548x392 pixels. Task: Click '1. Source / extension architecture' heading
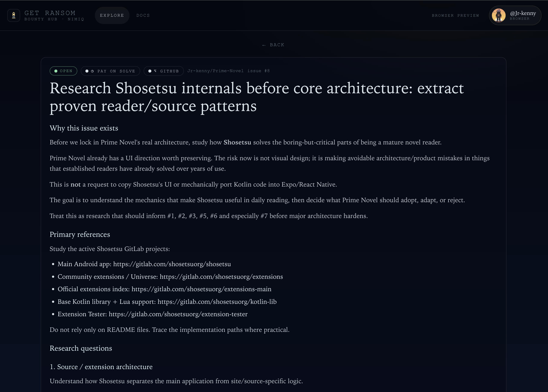tap(101, 367)
